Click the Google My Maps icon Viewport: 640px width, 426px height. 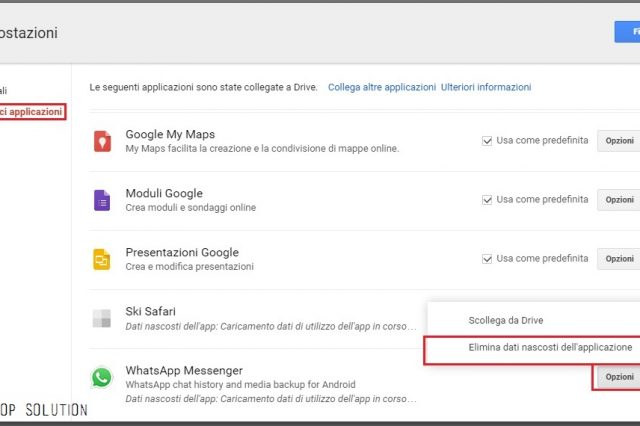tap(102, 142)
